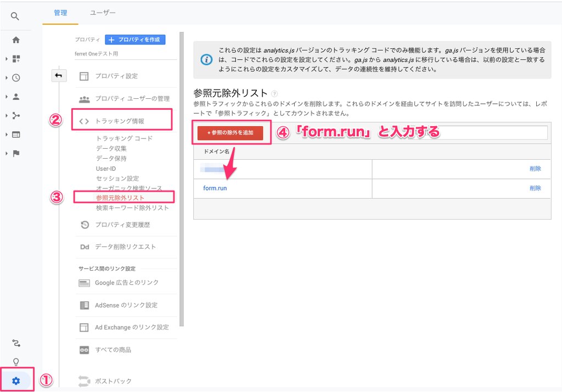Open the form.run domain link
The image size is (562, 392).
pos(215,188)
